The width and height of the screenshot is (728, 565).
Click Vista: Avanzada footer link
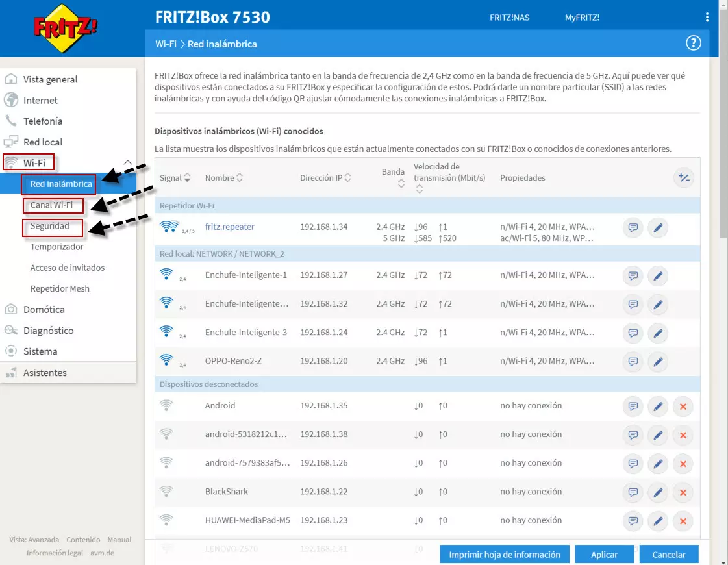(x=34, y=540)
